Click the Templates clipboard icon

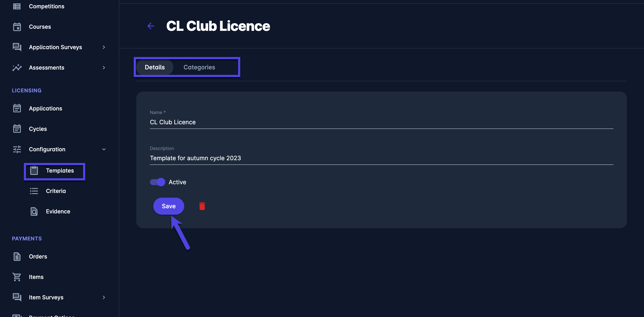[34, 171]
